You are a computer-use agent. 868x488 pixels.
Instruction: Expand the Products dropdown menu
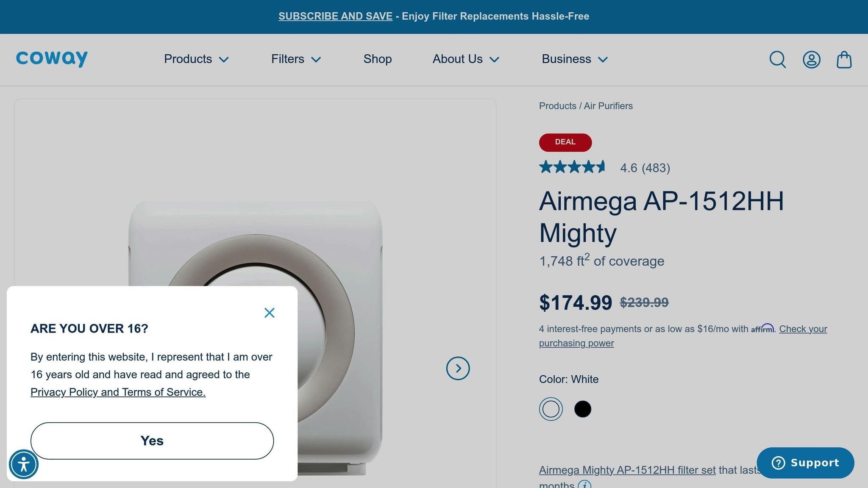pos(196,59)
